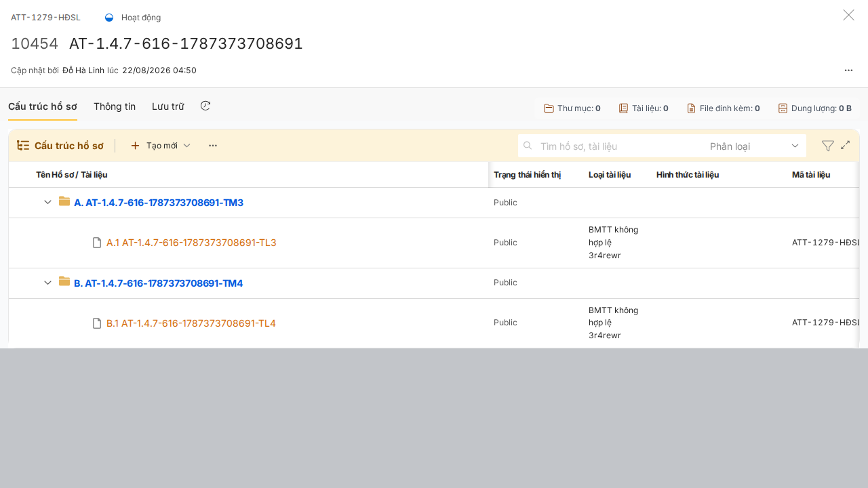Expand structure panel to full screen
Screen dimensions: 868x488
point(846,145)
